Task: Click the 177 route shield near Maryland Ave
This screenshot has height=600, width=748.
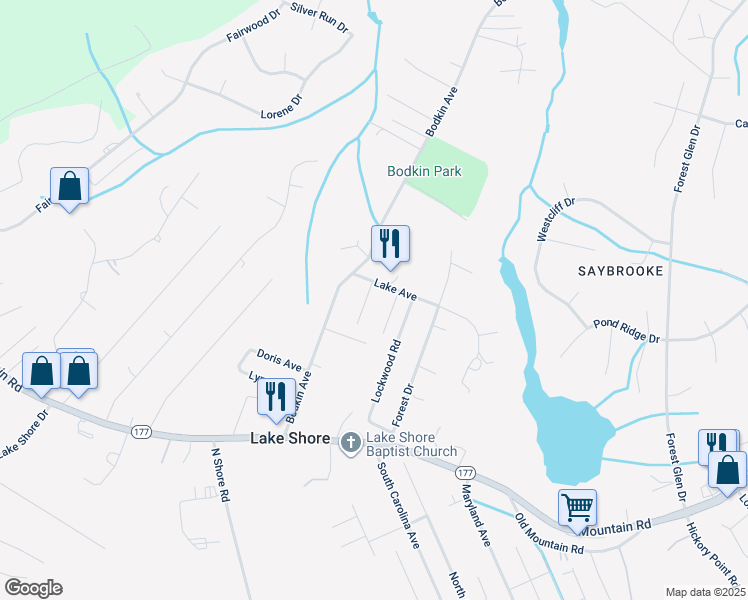Action: tap(465, 473)
